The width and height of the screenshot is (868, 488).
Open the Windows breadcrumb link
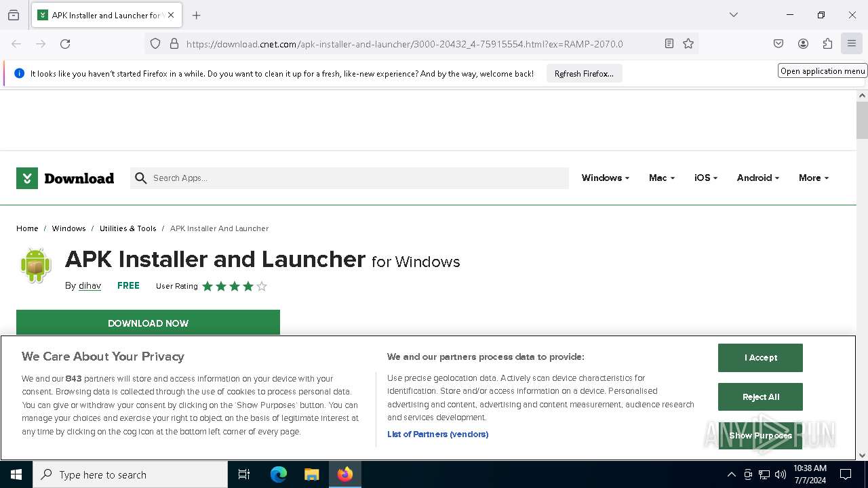68,228
